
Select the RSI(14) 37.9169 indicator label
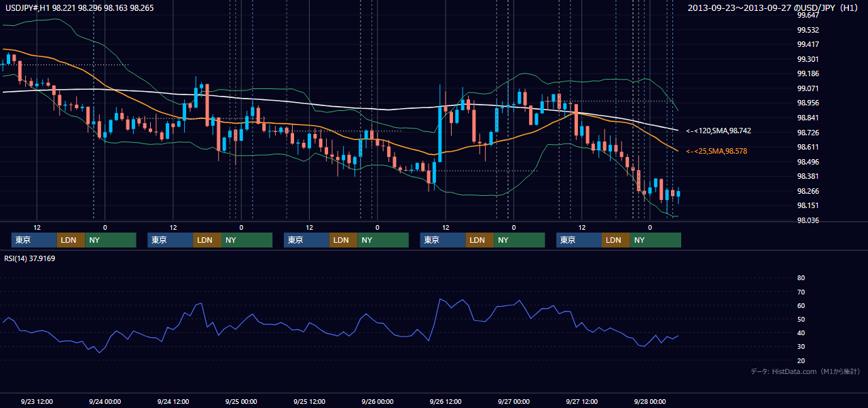30,258
